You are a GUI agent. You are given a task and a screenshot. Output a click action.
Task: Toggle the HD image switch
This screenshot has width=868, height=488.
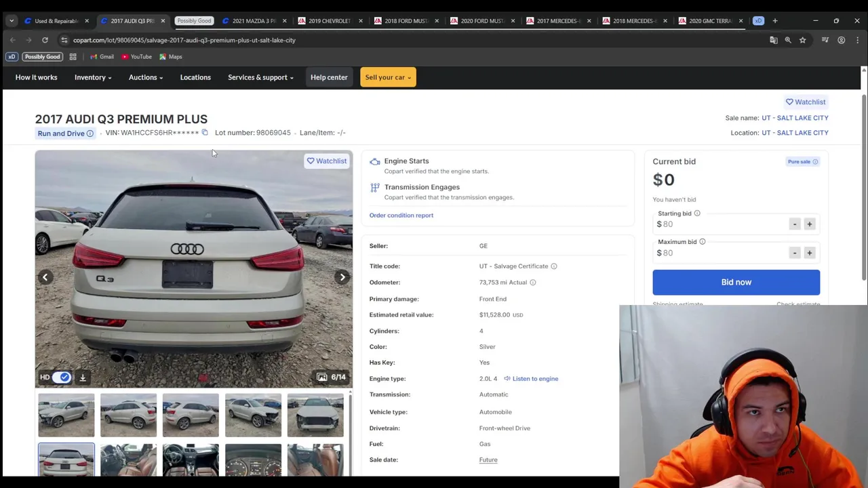62,378
